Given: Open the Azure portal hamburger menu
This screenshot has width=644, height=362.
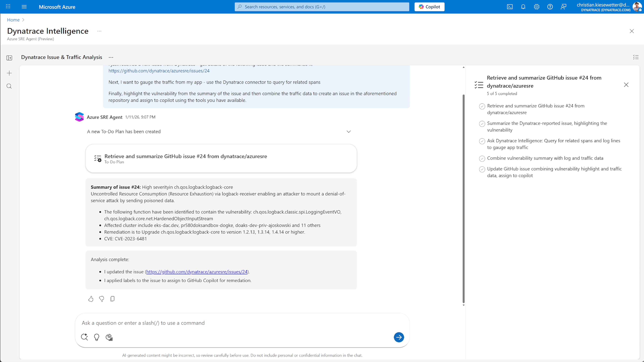Looking at the screenshot, I should pos(24,7).
